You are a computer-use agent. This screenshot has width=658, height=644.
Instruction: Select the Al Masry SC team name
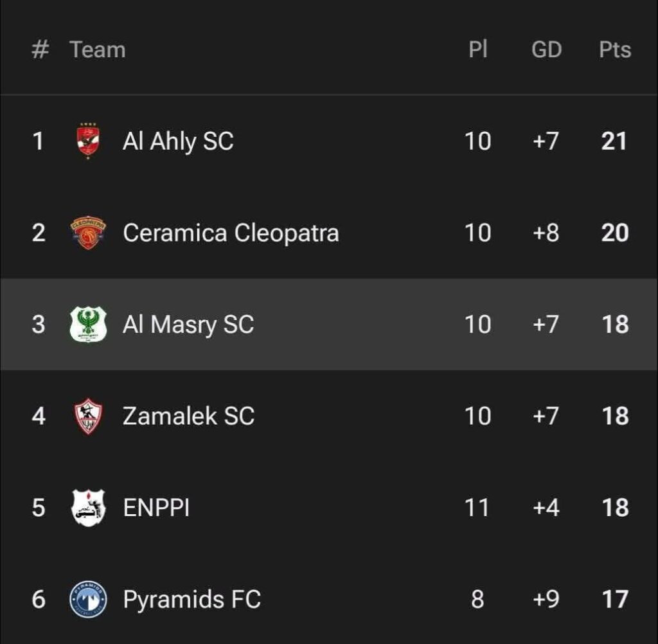188,325
